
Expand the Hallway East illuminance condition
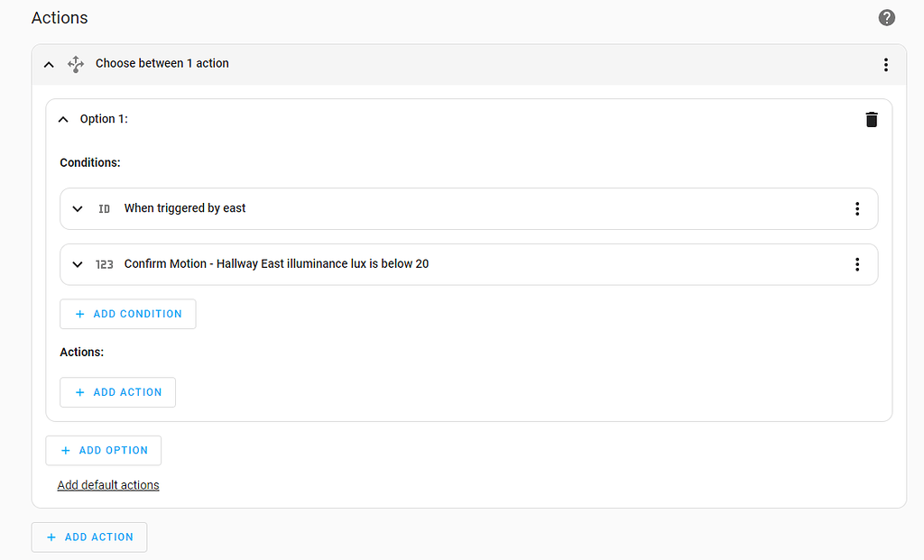78,264
